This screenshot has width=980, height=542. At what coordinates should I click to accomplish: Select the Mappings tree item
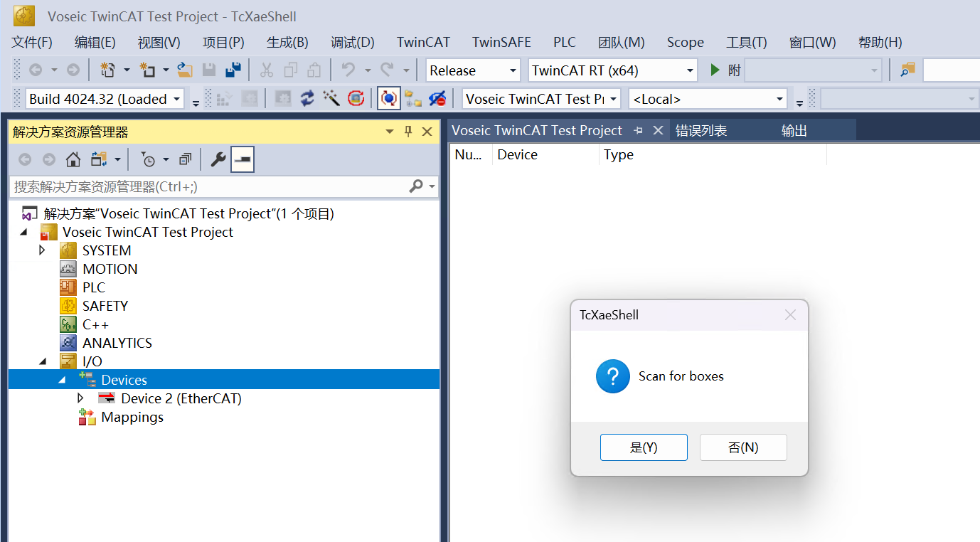[132, 417]
